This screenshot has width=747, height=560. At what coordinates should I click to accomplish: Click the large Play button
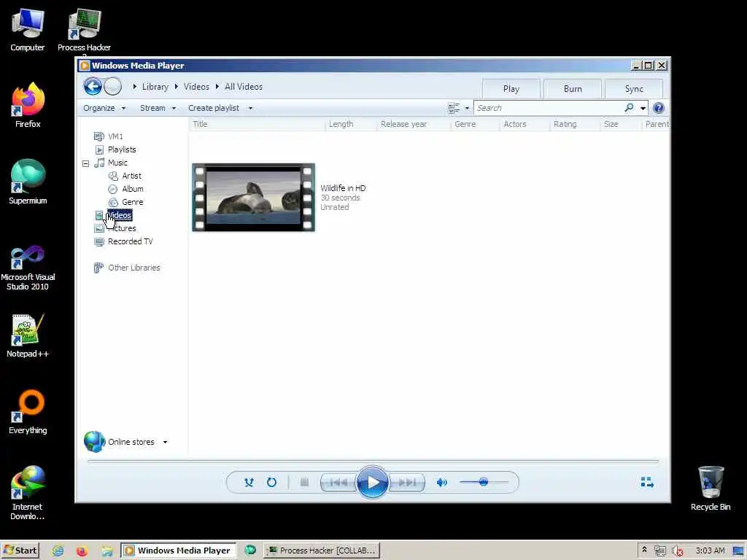(373, 483)
